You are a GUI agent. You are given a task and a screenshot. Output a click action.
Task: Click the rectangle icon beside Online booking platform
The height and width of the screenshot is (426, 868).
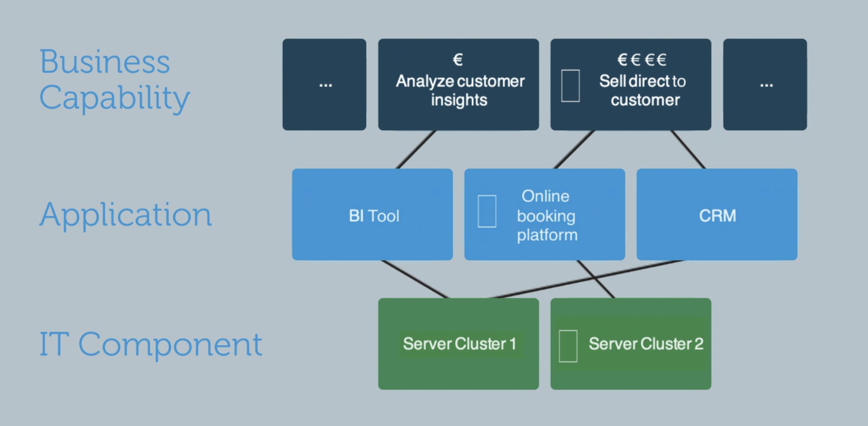tap(487, 211)
